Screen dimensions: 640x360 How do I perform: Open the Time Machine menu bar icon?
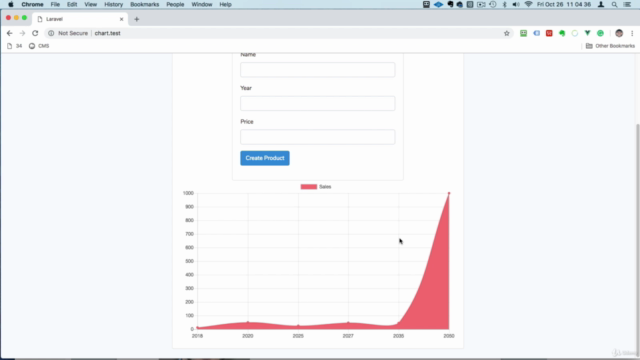[493, 4]
